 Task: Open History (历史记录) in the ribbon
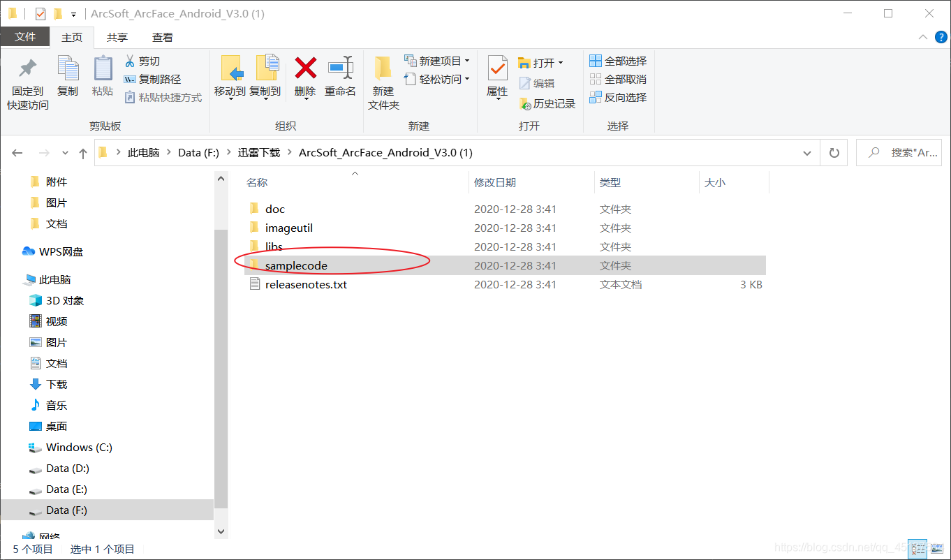click(547, 104)
